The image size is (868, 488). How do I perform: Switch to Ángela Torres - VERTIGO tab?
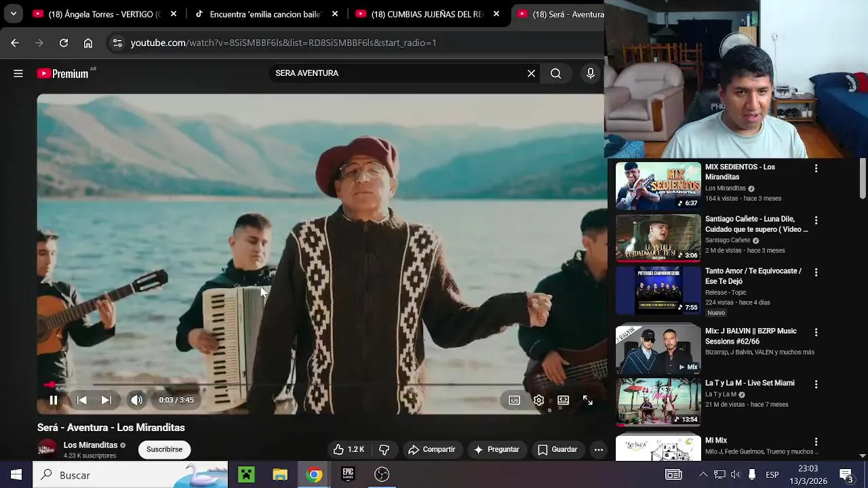coord(105,14)
